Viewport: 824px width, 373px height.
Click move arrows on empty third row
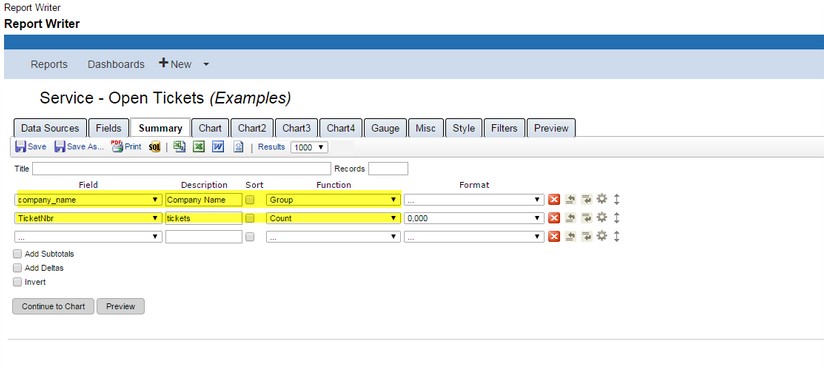coord(616,236)
